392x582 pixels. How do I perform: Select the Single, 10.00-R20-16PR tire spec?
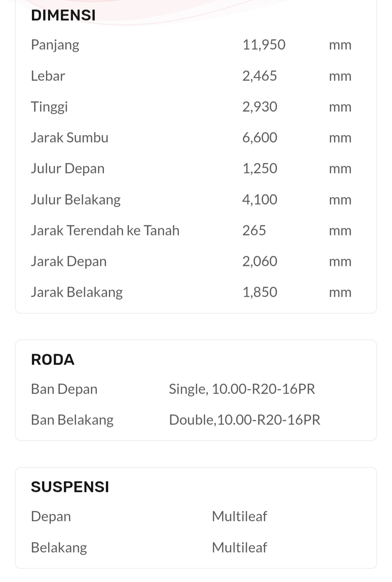point(242,389)
